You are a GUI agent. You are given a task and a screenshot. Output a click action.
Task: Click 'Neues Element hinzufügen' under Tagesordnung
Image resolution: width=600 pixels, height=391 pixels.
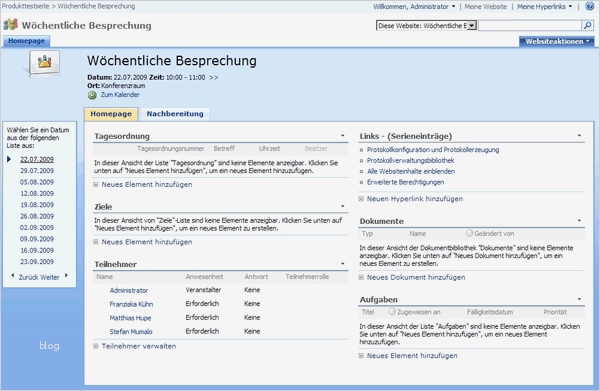pos(147,184)
